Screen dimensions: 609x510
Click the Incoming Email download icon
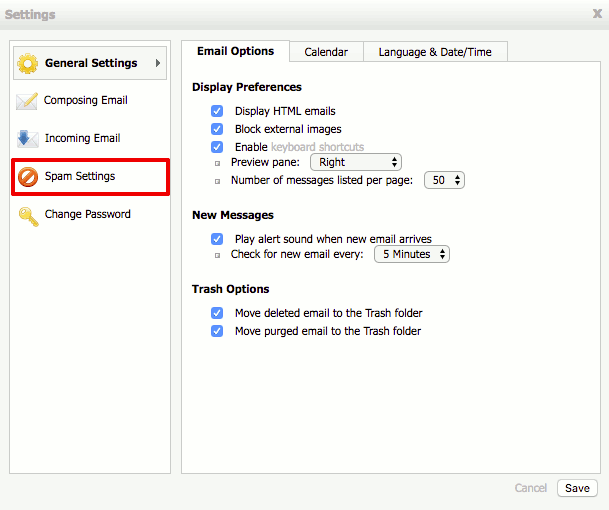point(27,139)
